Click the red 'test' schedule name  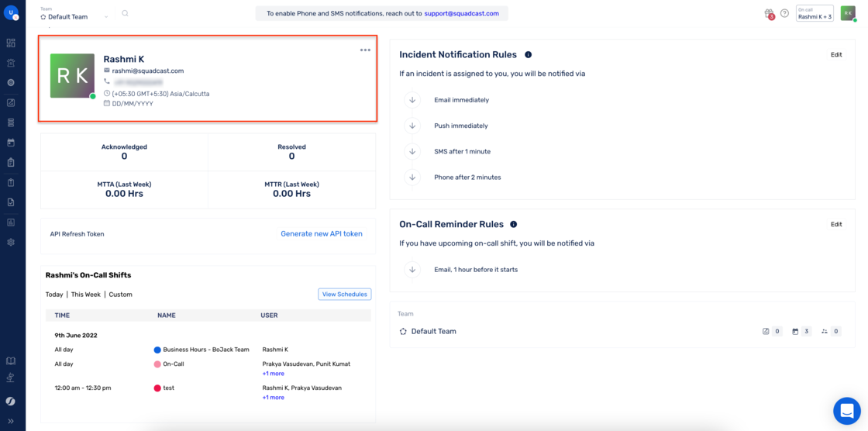tap(168, 388)
